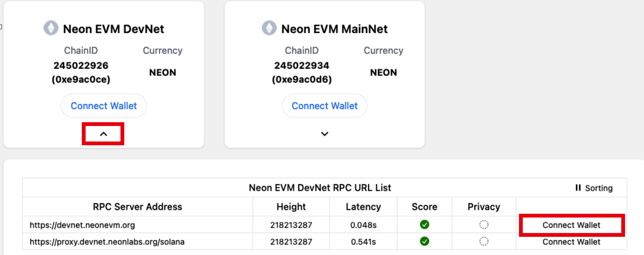Click the dotted privacy circle for proxy.devnet.neonlabs.org/solana
The height and width of the screenshot is (255, 644).
tap(484, 241)
